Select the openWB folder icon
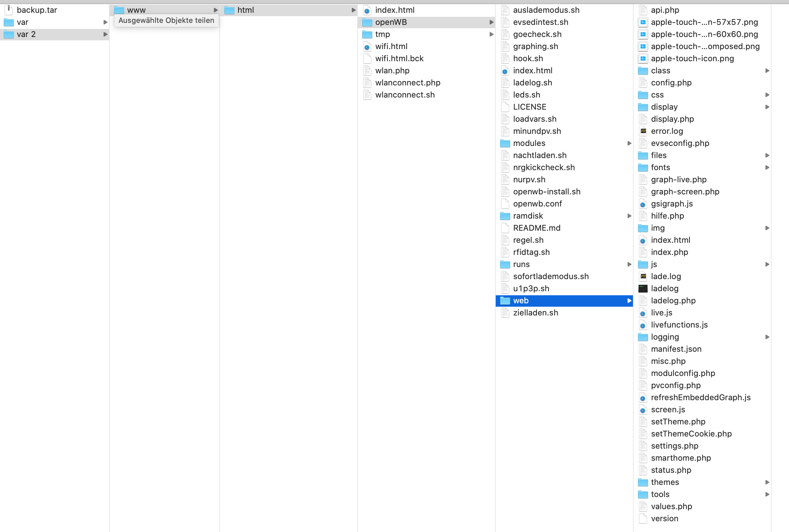 point(367,23)
